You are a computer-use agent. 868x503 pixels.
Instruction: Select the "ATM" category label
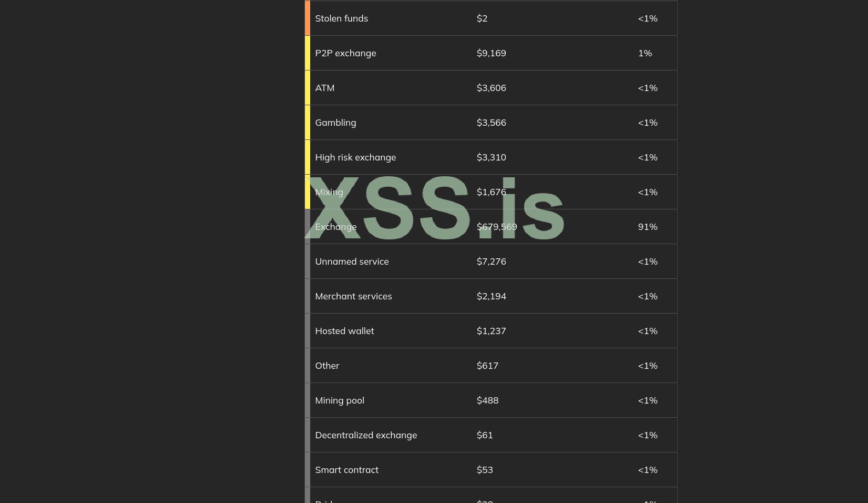(x=324, y=88)
